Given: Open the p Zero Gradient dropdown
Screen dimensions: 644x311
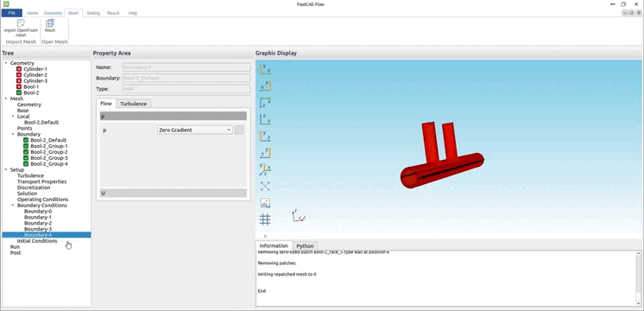Looking at the screenshot, I should tap(195, 130).
